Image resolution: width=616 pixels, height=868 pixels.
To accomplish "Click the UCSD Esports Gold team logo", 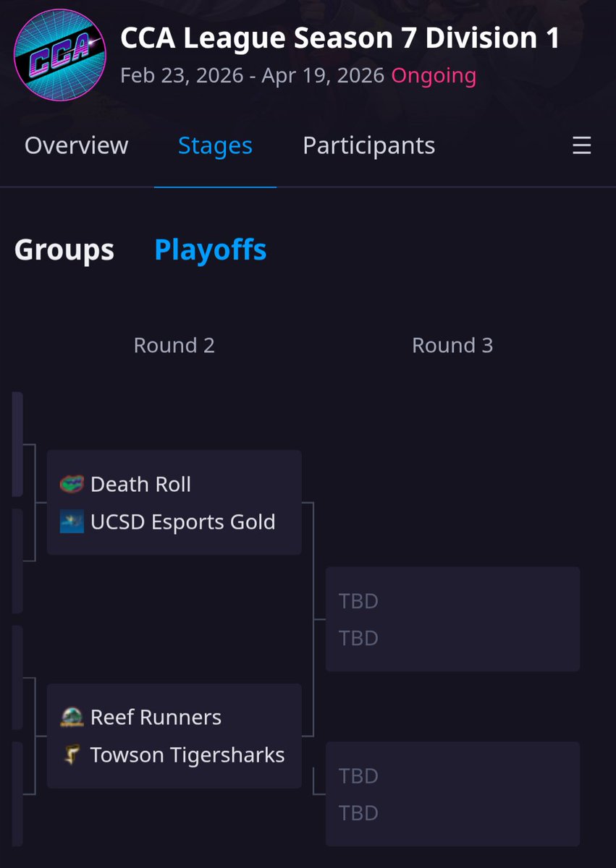I will (72, 522).
